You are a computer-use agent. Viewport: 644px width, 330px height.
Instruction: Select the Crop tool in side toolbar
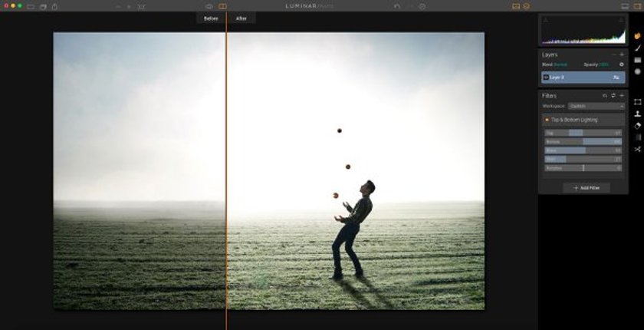[637, 102]
